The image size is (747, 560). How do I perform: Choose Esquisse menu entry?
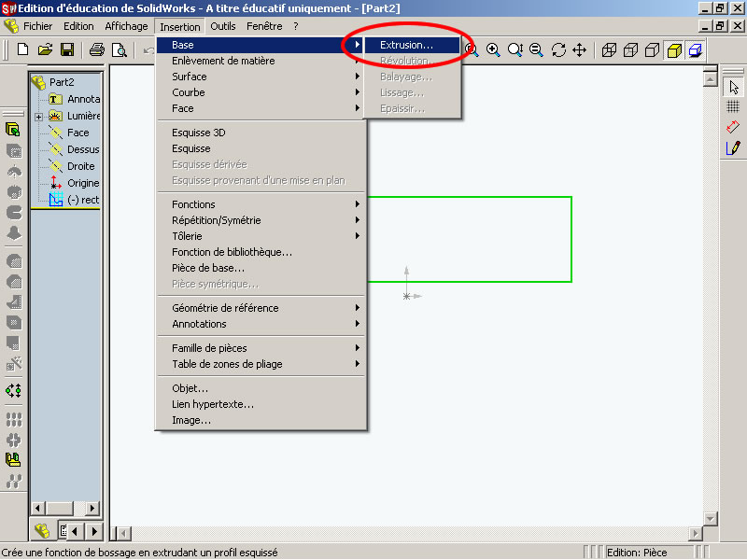coord(261,148)
